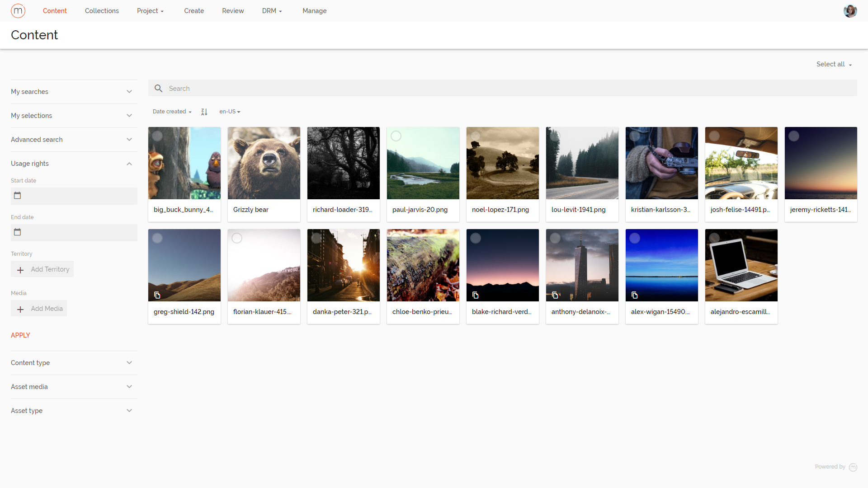Click the APPLY filter link
Image resolution: width=868 pixels, height=488 pixels.
[20, 335]
